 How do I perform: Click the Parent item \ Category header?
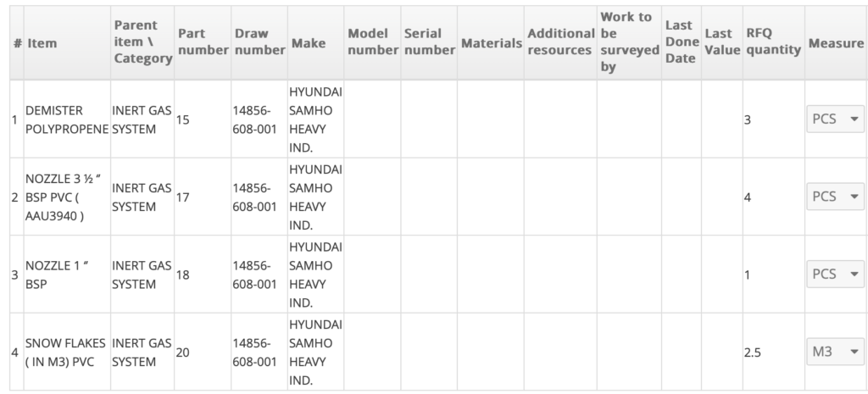click(x=140, y=42)
